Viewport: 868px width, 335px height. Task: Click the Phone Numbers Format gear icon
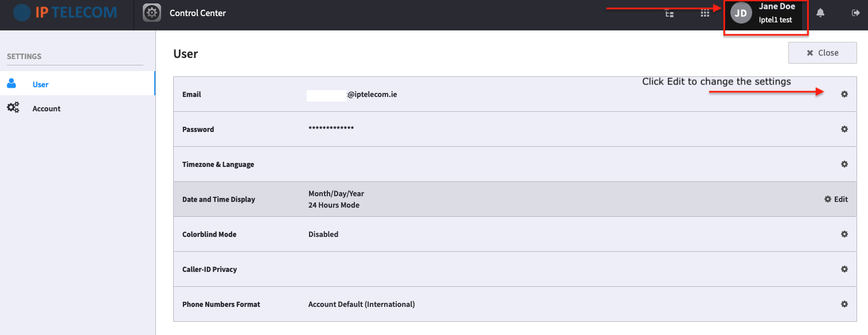844,304
